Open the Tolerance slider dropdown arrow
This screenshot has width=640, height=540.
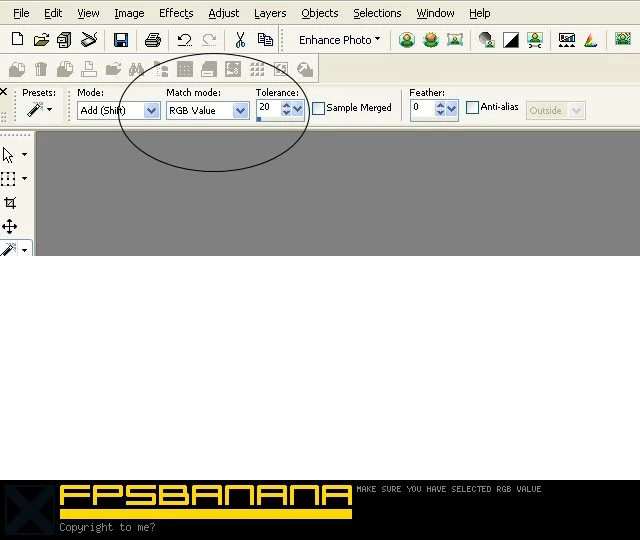[x=298, y=109]
